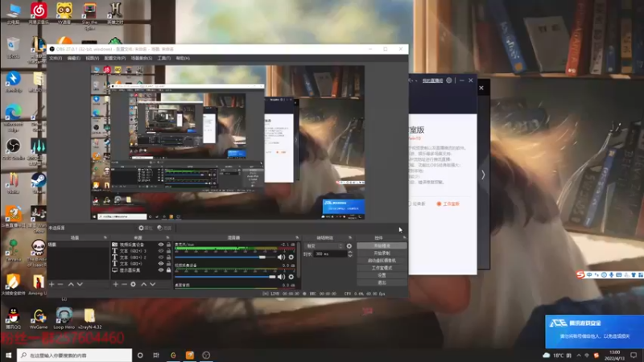Mute the video capture device mixer track
The image size is (644, 362).
pos(281,277)
